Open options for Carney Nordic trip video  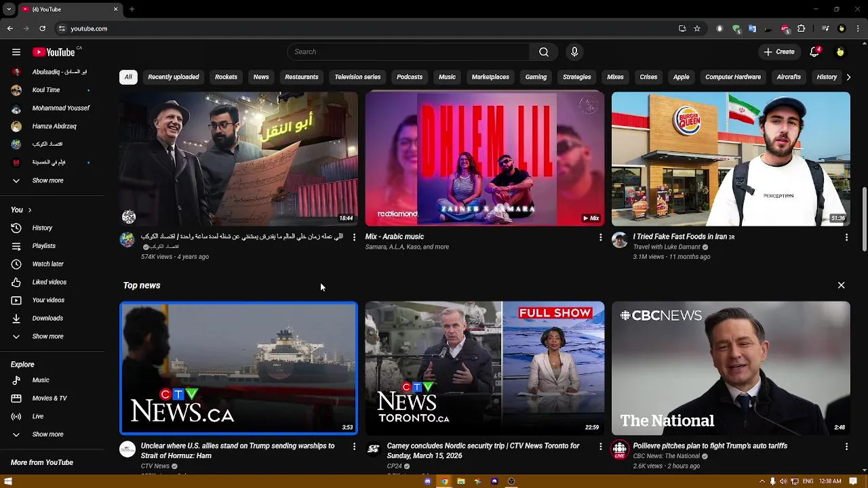coord(600,447)
